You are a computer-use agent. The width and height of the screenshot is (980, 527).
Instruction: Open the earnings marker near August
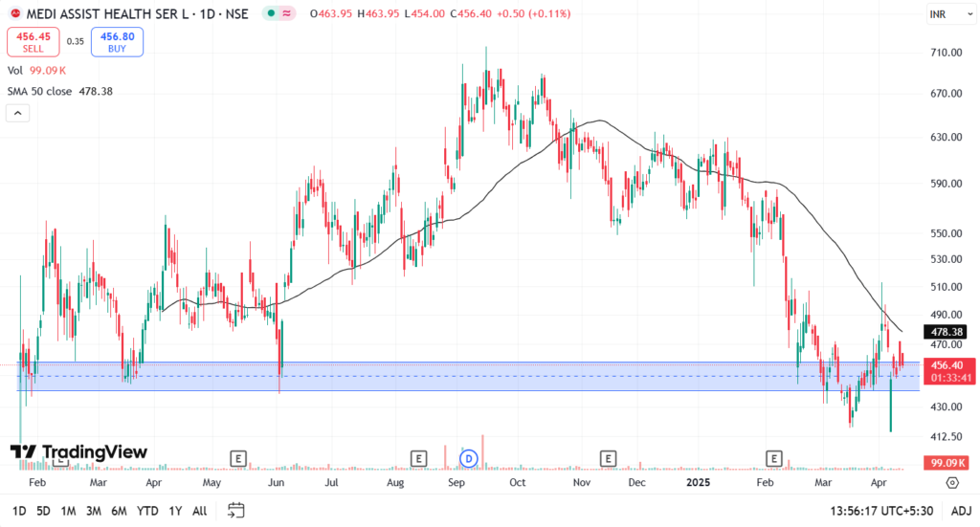[418, 459]
